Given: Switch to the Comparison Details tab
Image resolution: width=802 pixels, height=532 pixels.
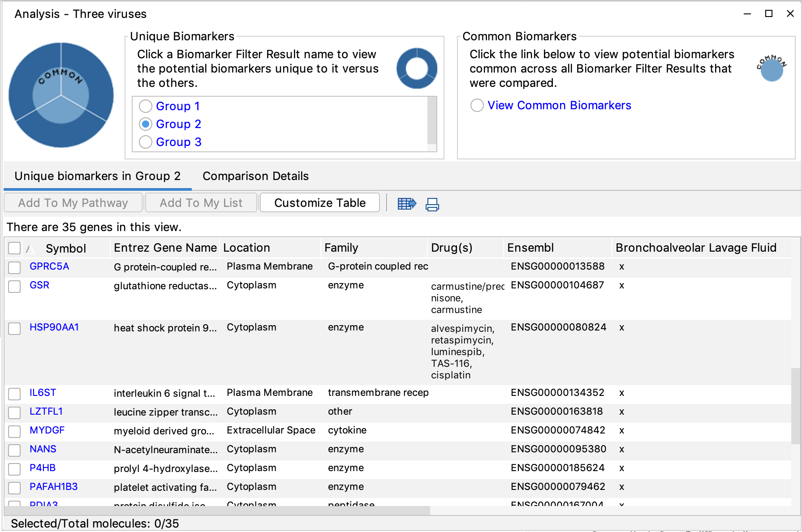Looking at the screenshot, I should [x=255, y=176].
